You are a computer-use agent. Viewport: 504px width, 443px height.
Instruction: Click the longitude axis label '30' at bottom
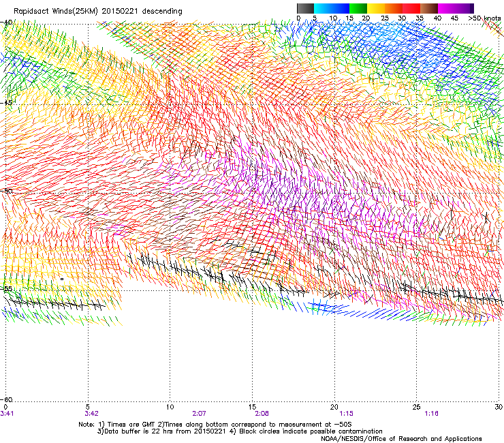pos(499,407)
